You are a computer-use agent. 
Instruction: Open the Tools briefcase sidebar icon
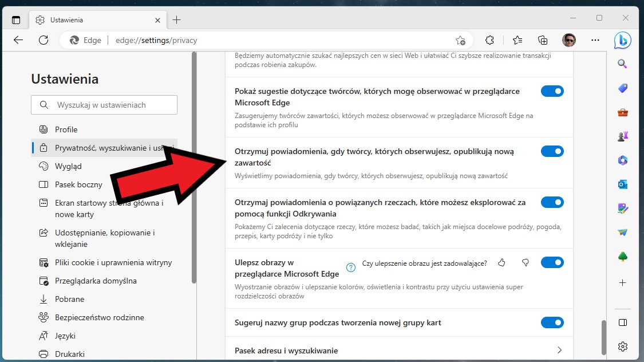pos(623,112)
